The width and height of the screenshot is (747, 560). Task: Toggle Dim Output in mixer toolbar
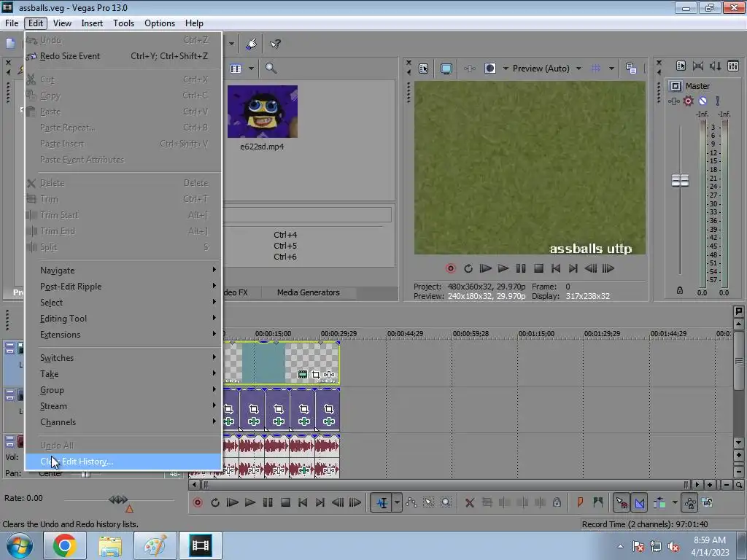pos(715,66)
